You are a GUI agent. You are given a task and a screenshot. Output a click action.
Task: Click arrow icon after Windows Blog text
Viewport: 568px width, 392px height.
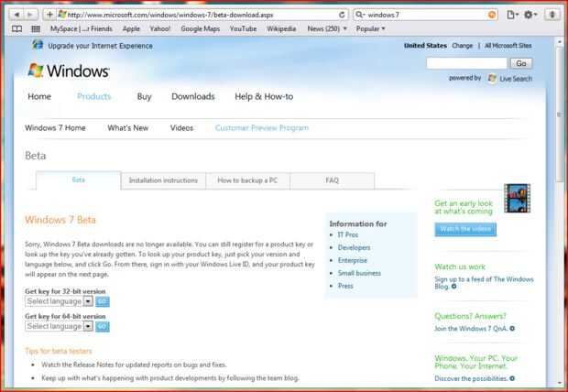453,287
